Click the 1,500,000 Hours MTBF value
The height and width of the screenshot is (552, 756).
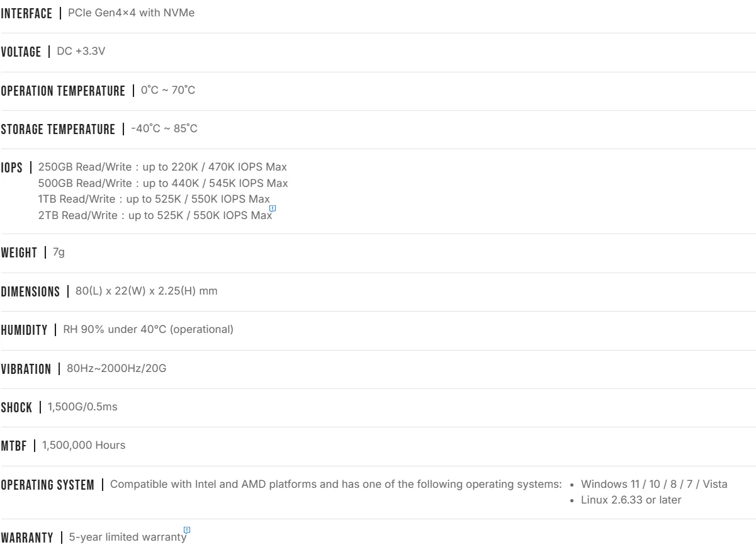point(84,445)
